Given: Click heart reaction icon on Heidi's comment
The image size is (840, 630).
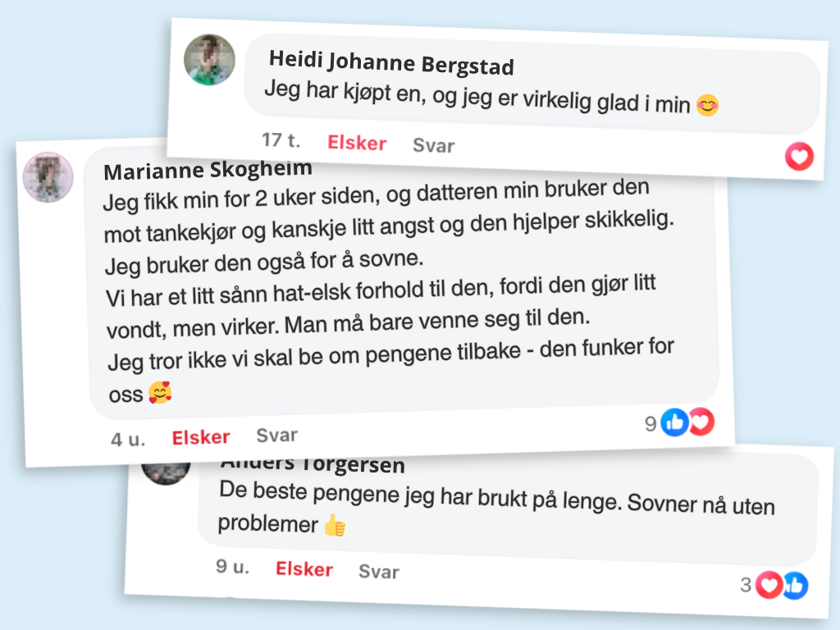Looking at the screenshot, I should pyautogui.click(x=799, y=156).
